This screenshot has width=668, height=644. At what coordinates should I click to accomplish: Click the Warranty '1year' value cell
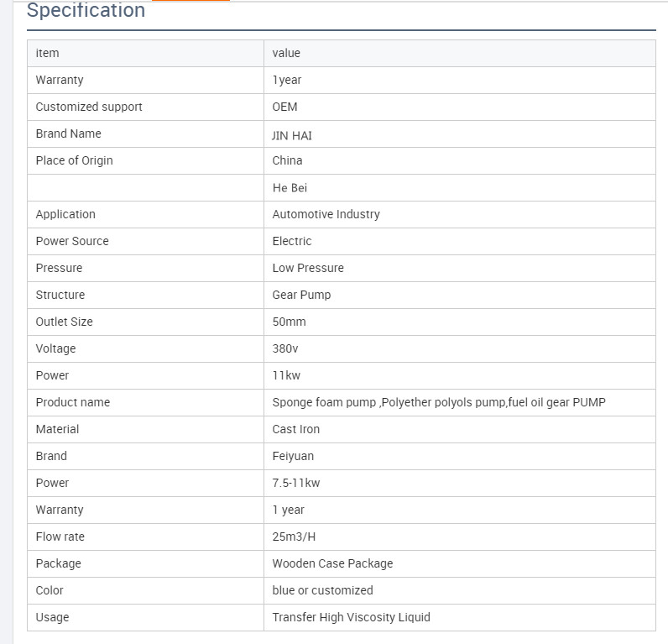(x=460, y=80)
